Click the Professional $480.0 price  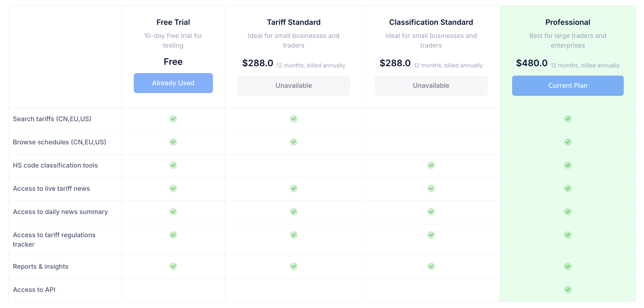(x=531, y=63)
